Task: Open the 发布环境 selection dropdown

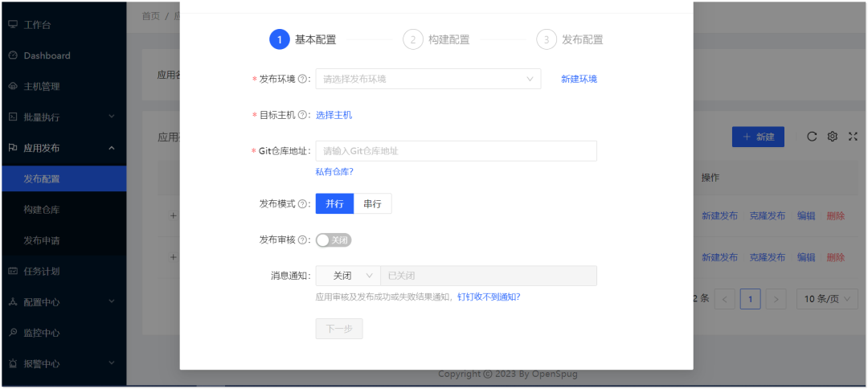Action: point(428,79)
